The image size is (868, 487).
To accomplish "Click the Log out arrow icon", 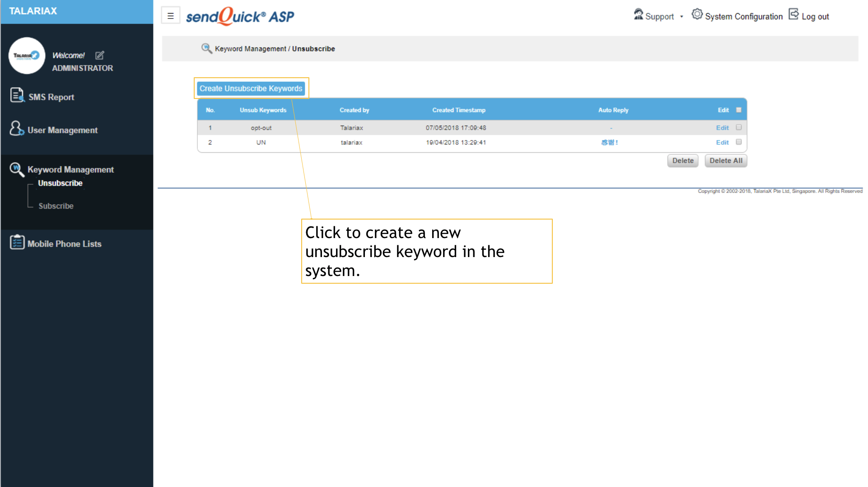I will pyautogui.click(x=793, y=14).
